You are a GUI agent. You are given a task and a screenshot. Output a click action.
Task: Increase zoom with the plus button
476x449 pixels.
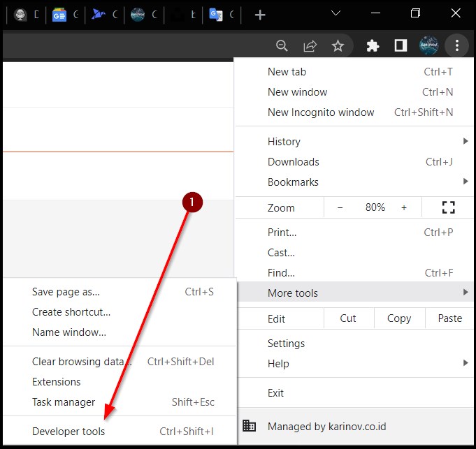tap(404, 207)
